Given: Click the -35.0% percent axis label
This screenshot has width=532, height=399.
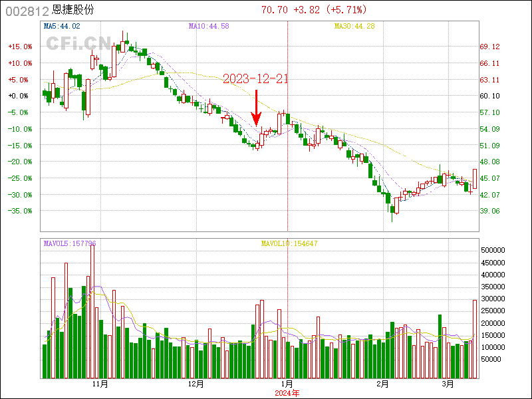Looking at the screenshot, I should (x=20, y=211).
